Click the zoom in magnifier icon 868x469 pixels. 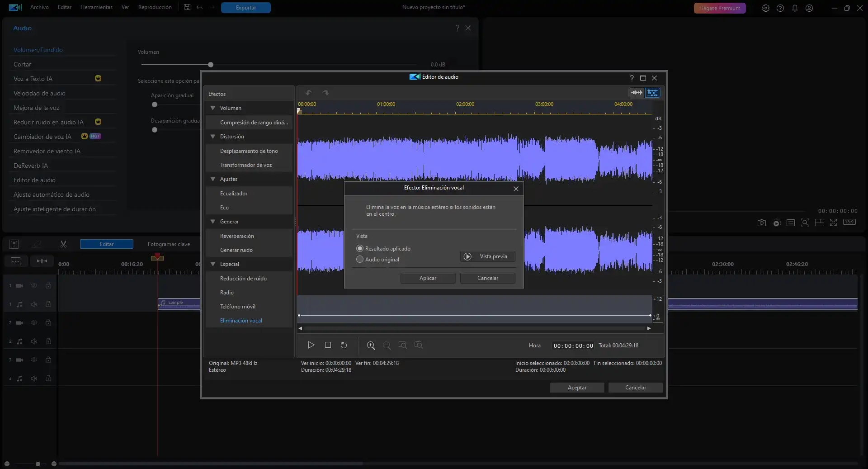coord(371,346)
